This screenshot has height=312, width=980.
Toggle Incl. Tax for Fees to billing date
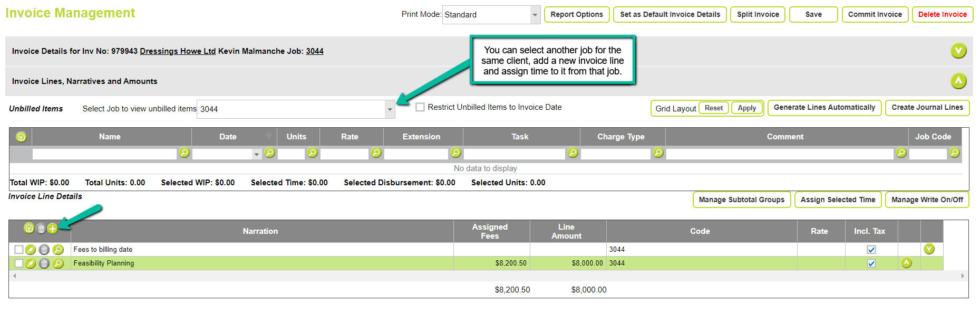tap(871, 250)
